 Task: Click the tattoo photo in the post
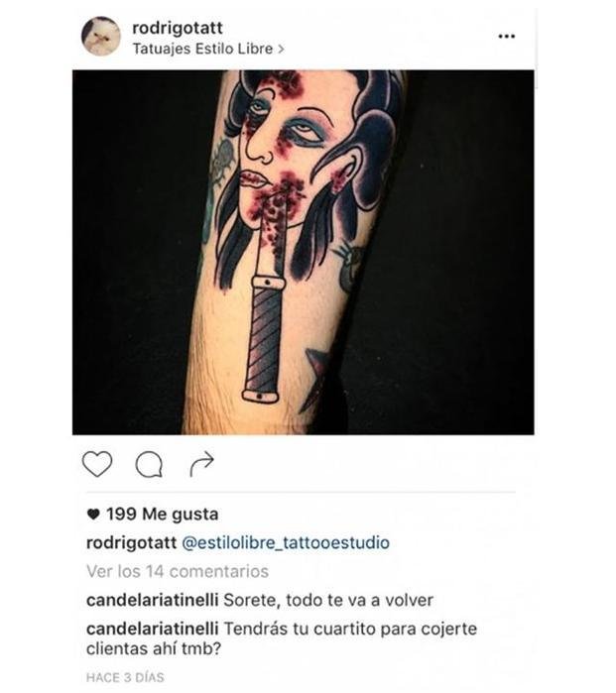click(304, 253)
